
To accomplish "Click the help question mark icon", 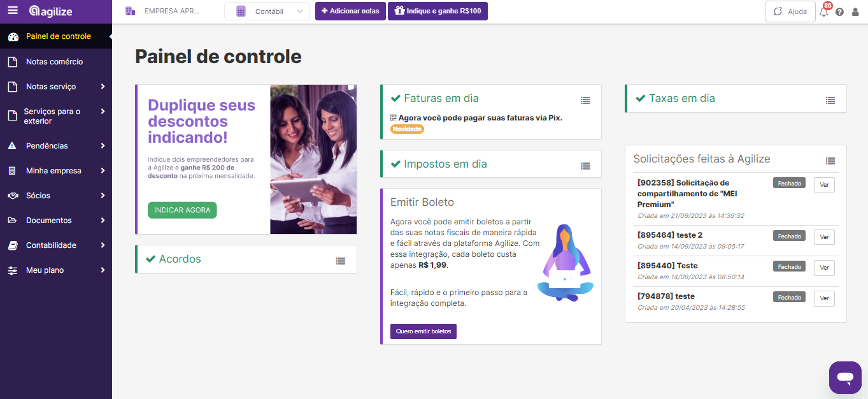I will [x=840, y=11].
